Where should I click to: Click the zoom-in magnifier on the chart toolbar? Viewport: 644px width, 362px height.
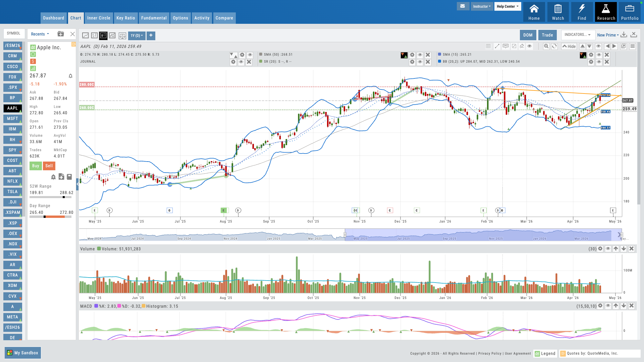point(546,46)
